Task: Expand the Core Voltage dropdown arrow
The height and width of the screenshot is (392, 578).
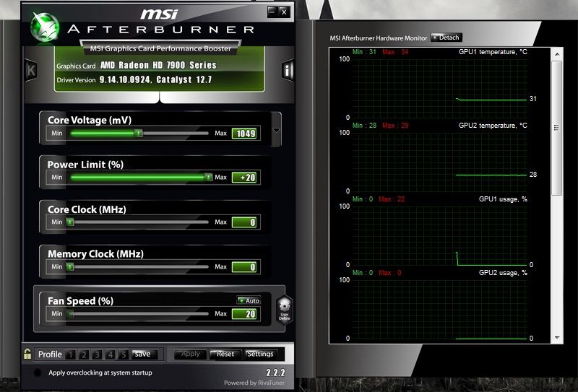Action: [x=276, y=130]
